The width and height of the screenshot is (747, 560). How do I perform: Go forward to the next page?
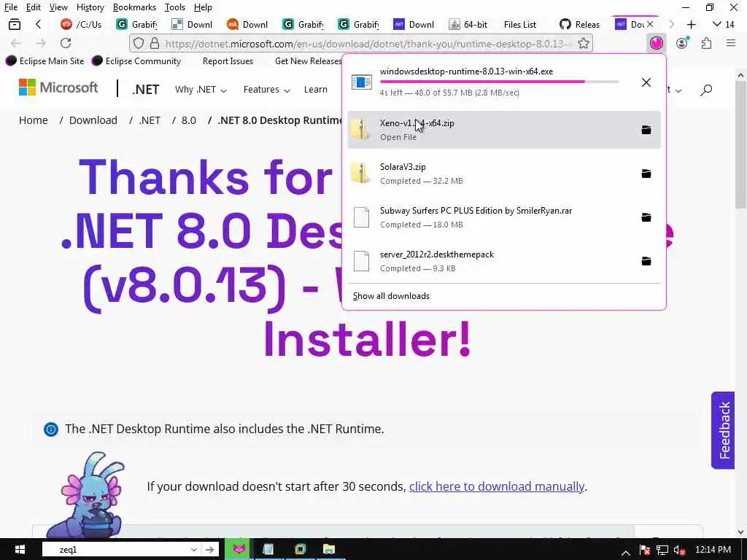(x=41, y=43)
